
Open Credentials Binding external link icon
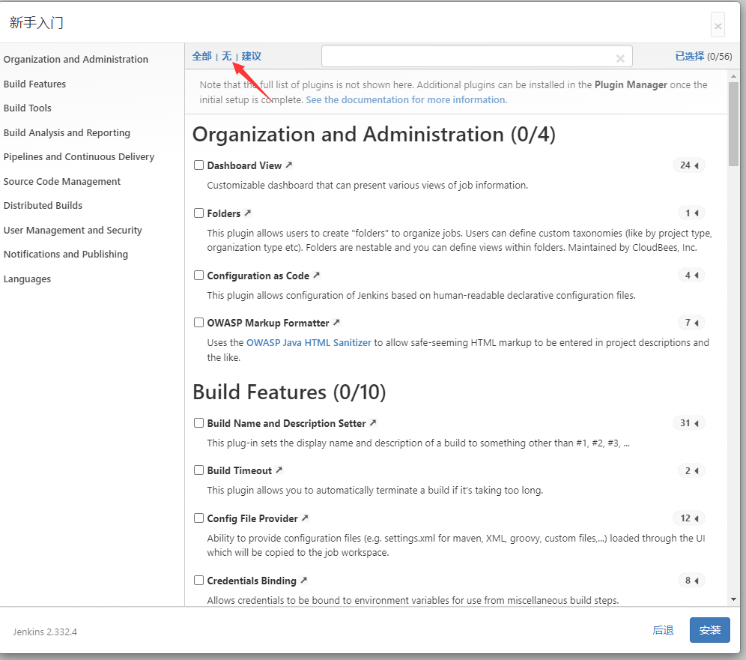tap(303, 580)
